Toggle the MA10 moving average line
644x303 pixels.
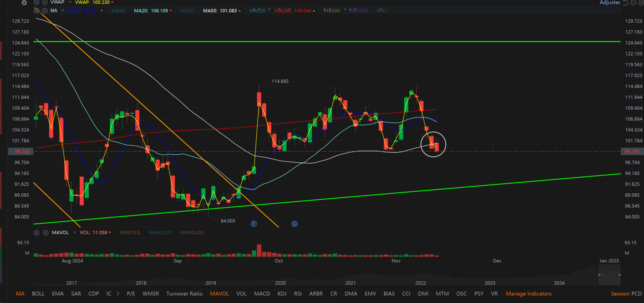(118, 11)
